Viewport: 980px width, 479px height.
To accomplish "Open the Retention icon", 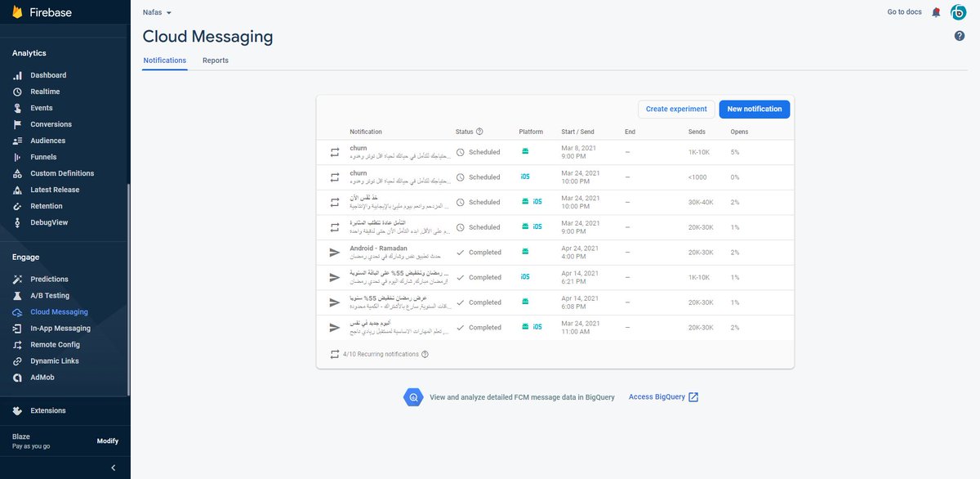I will [x=17, y=206].
